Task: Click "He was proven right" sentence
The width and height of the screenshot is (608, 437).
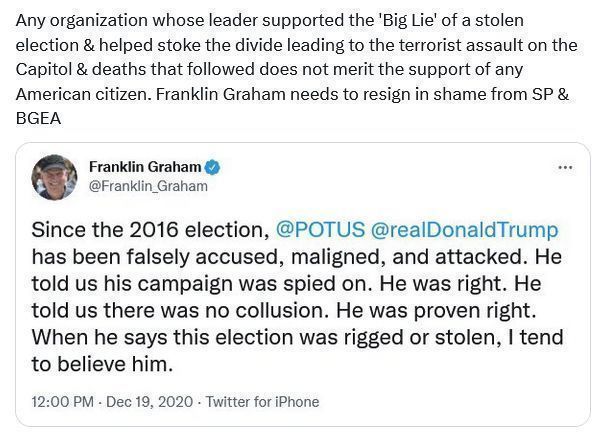Action: tap(436, 310)
